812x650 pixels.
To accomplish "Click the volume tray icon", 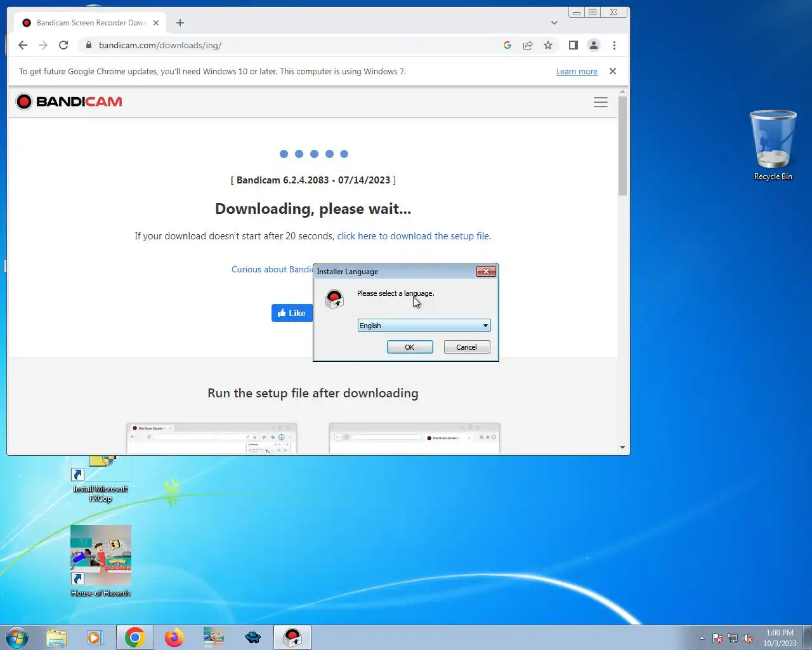I will (x=749, y=639).
